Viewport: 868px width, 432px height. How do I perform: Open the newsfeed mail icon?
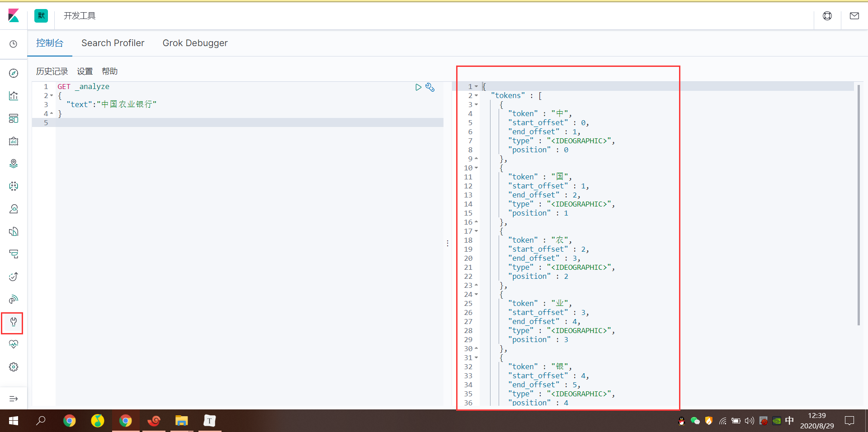click(x=854, y=16)
